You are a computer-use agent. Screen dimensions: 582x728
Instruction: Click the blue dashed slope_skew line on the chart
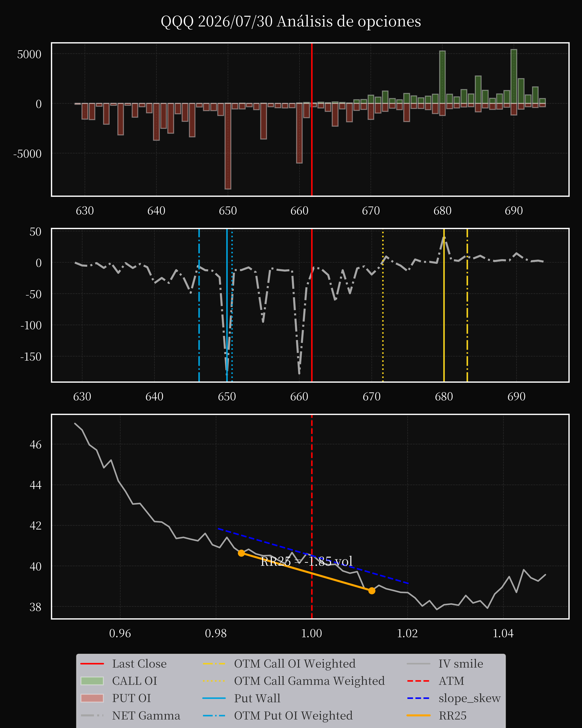pos(313,556)
